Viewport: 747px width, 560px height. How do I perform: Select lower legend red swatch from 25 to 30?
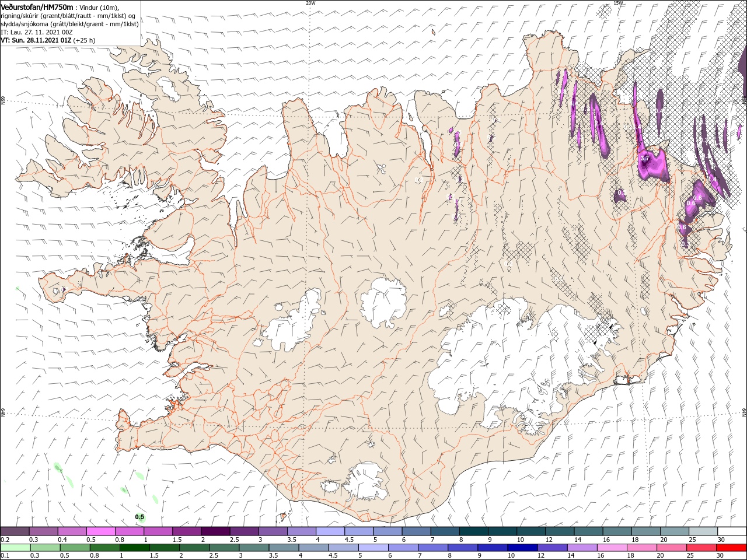(701, 548)
